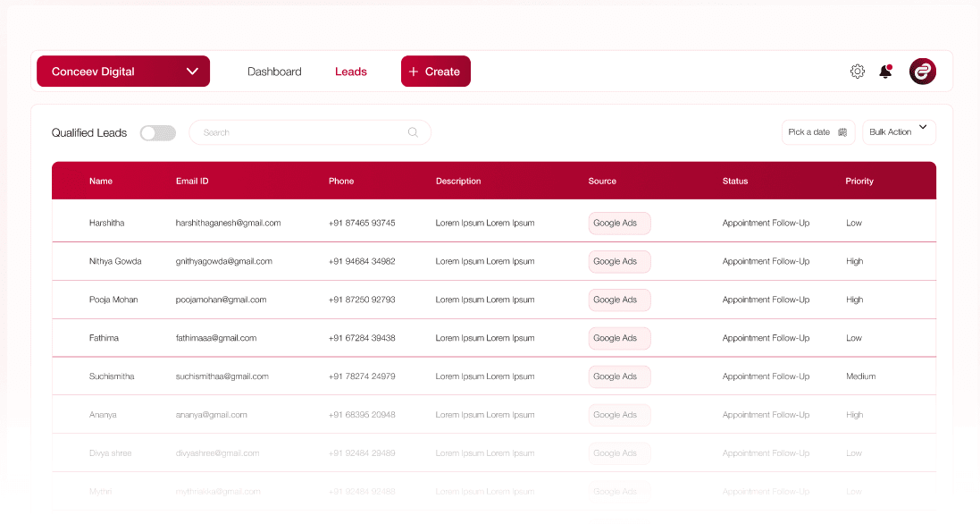Open the notifications bell
This screenshot has height=524, width=980.
pos(885,72)
